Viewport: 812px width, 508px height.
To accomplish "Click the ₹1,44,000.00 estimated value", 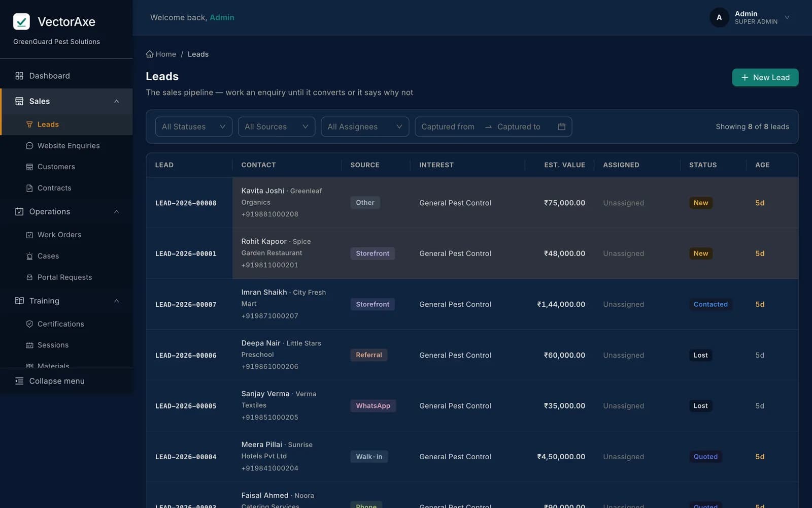I will pos(561,304).
